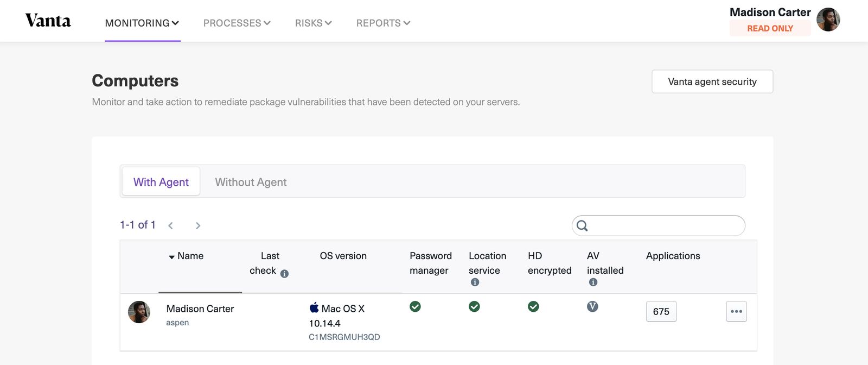Screen dimensions: 868x365
Task: Click the search magnifier icon
Action: click(x=582, y=225)
